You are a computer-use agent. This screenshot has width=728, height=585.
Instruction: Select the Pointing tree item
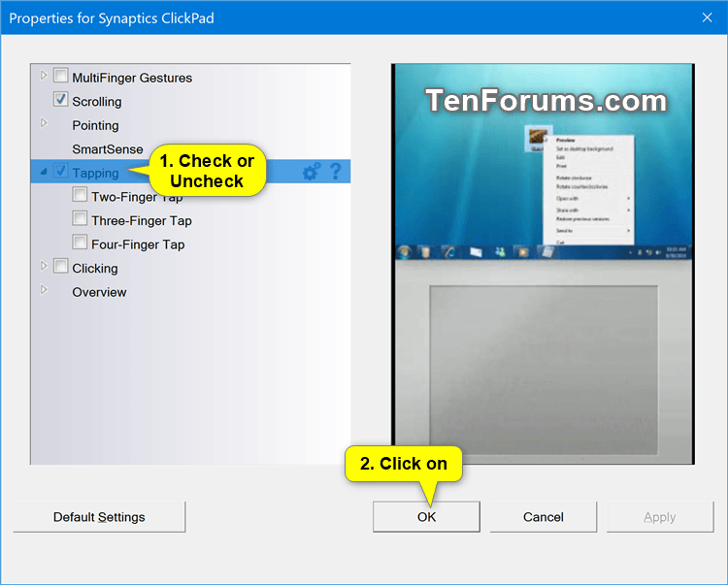click(x=96, y=126)
